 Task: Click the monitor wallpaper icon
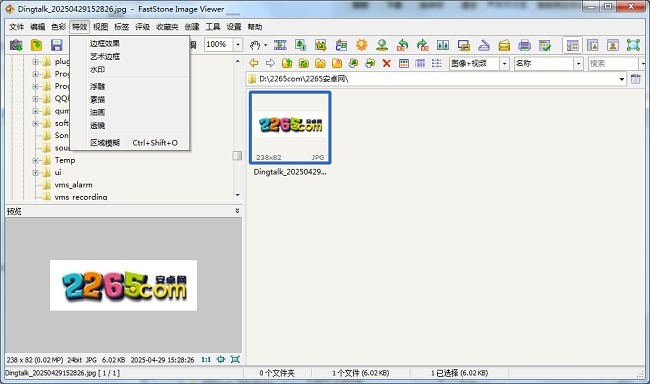point(463,45)
